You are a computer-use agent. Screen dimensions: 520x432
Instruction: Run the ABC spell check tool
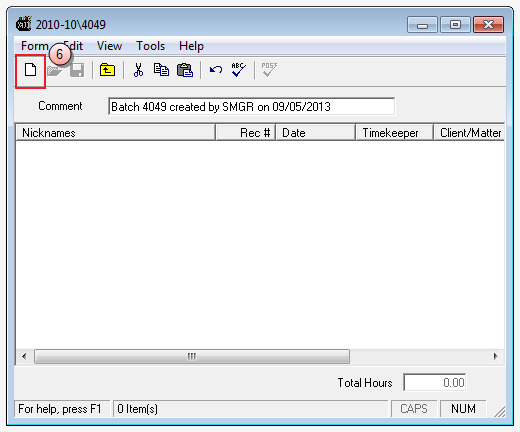(x=239, y=70)
